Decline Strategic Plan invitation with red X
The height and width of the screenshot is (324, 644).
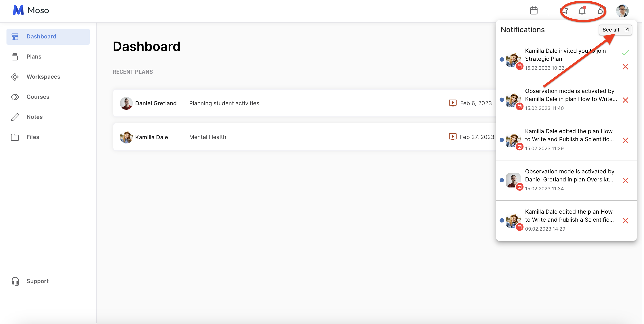(625, 67)
